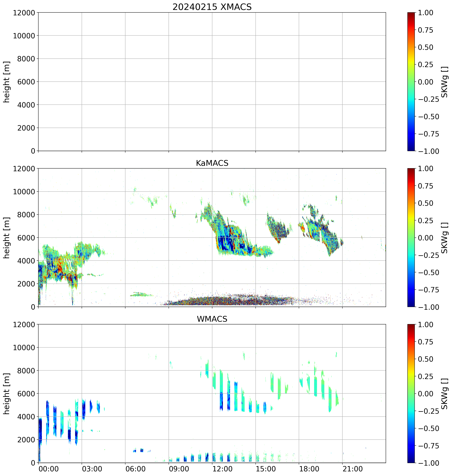Click the 18:00 time axis label

point(309,469)
